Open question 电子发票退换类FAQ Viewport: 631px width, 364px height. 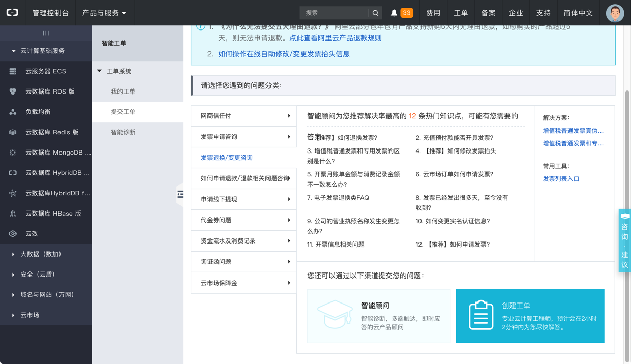pos(338,198)
